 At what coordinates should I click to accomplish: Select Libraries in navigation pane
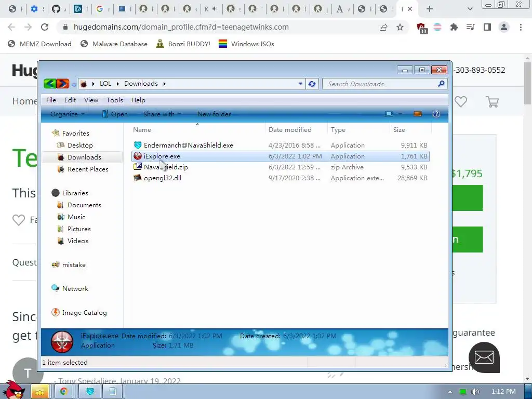[75, 193]
